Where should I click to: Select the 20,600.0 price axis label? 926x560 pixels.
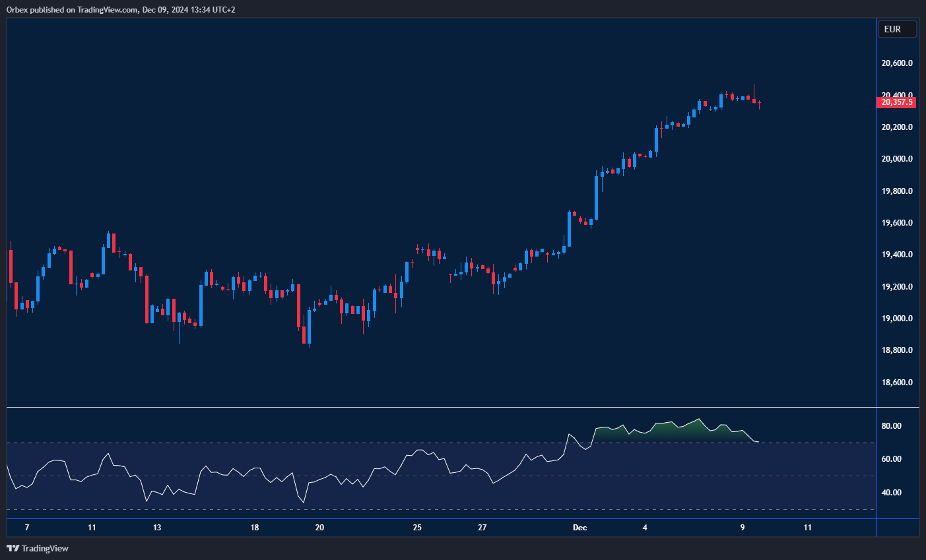click(897, 63)
